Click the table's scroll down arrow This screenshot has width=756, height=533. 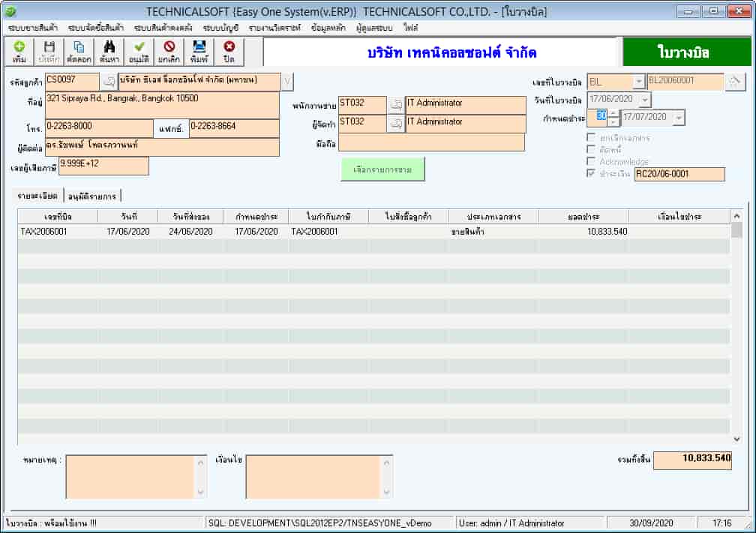click(736, 439)
